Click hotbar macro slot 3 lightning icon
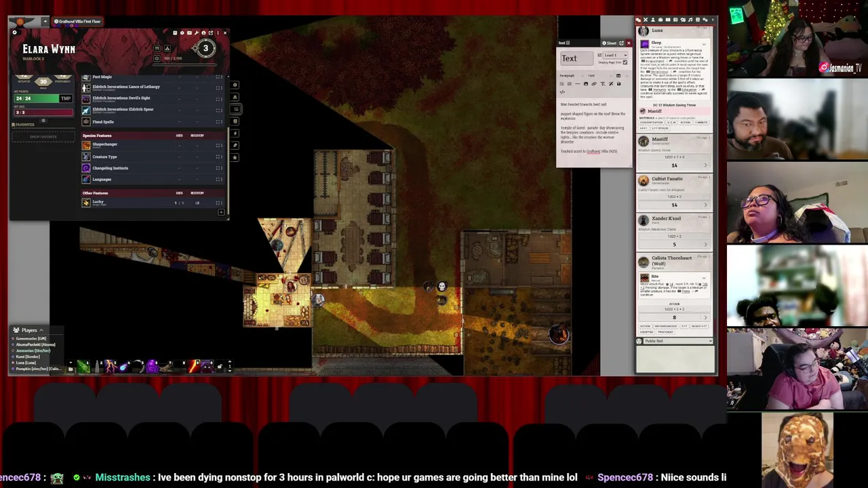 pos(111,367)
